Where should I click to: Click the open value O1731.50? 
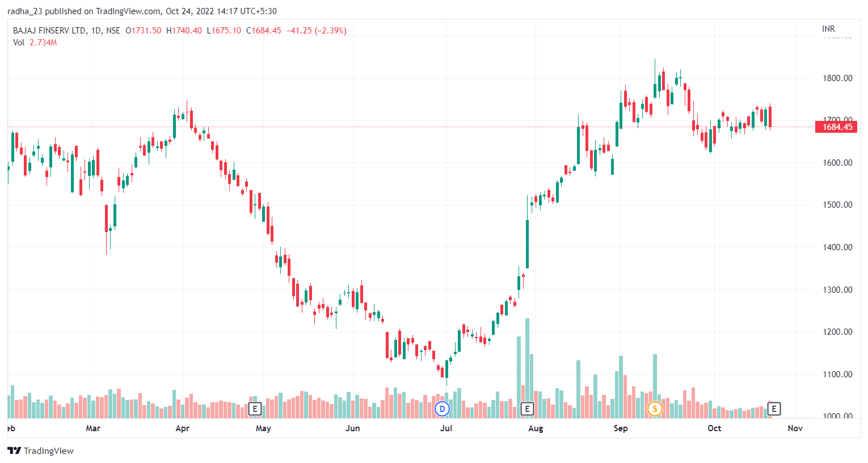(144, 31)
